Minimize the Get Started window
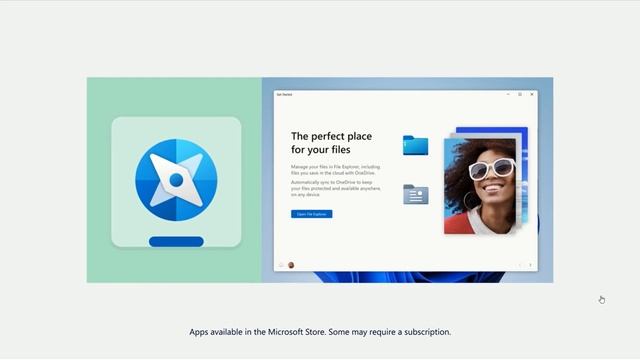Viewport: 640px width, 360px height. (508, 94)
